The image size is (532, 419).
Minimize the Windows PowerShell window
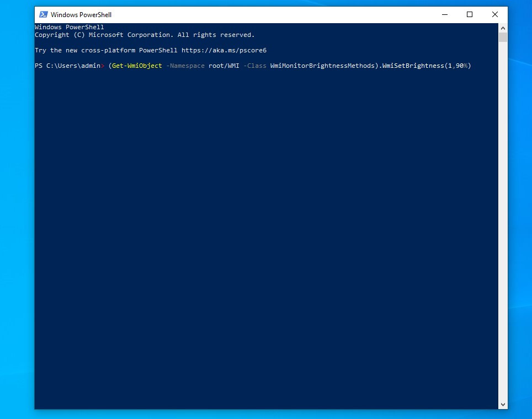(x=445, y=14)
